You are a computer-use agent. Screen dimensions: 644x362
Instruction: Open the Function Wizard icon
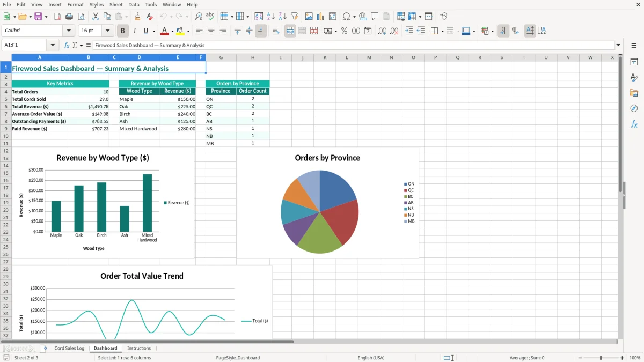(x=67, y=45)
